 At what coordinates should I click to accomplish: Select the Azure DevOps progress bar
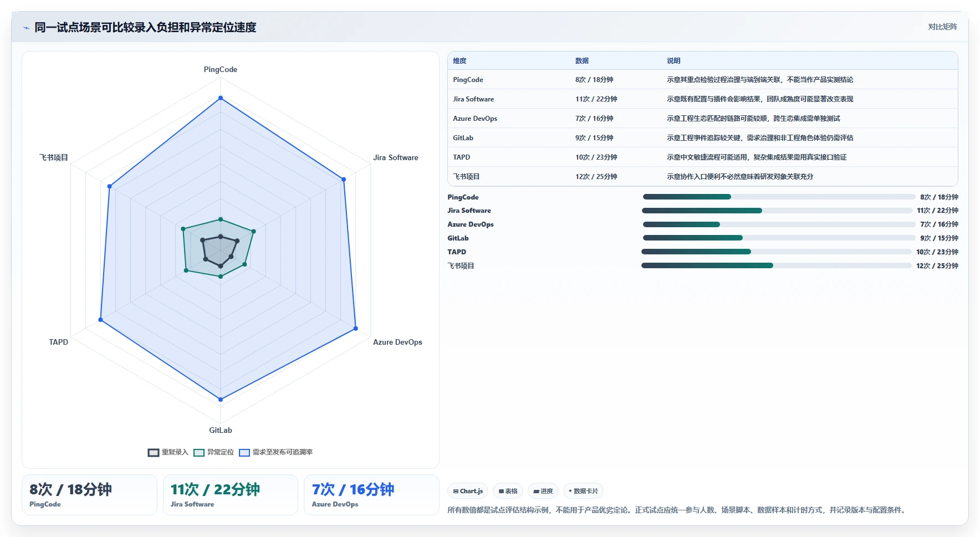[779, 224]
